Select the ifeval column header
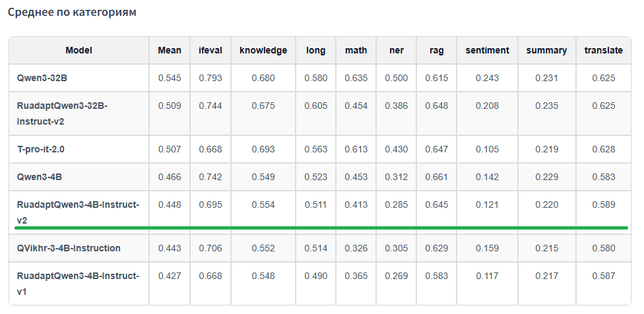 point(210,50)
